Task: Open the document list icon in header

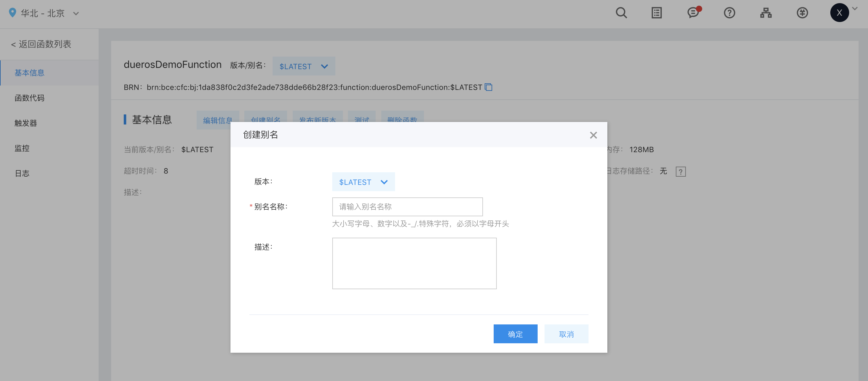Action: click(656, 13)
